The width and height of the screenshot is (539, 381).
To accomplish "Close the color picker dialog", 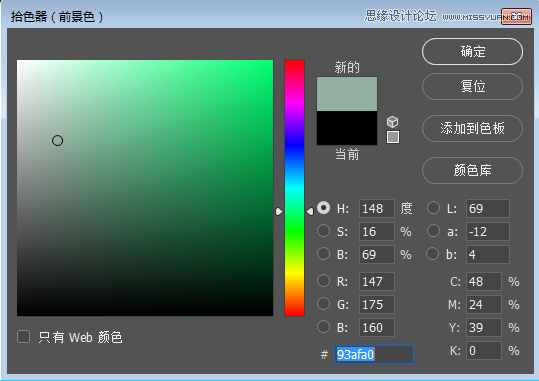I will [516, 16].
